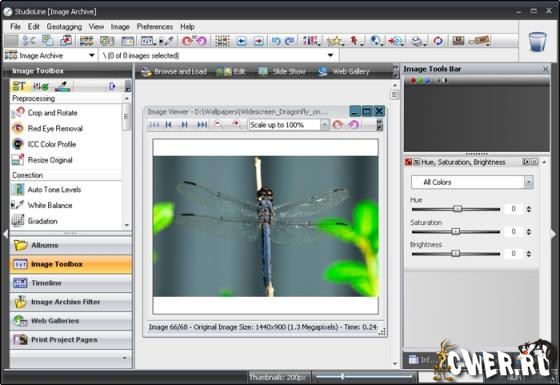Close the Hue, Saturation, Brightness panel
This screenshot has width=560, height=385.
(x=534, y=162)
